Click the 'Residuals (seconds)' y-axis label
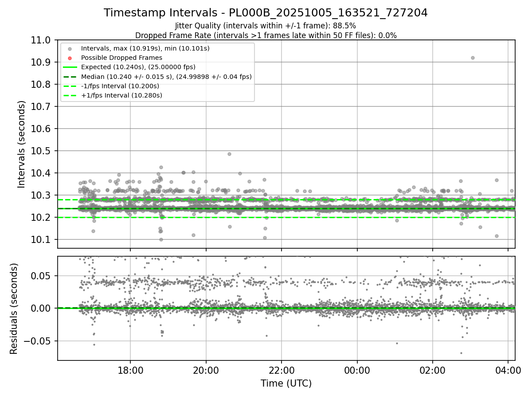This screenshot has height=399, width=532. coord(14,309)
